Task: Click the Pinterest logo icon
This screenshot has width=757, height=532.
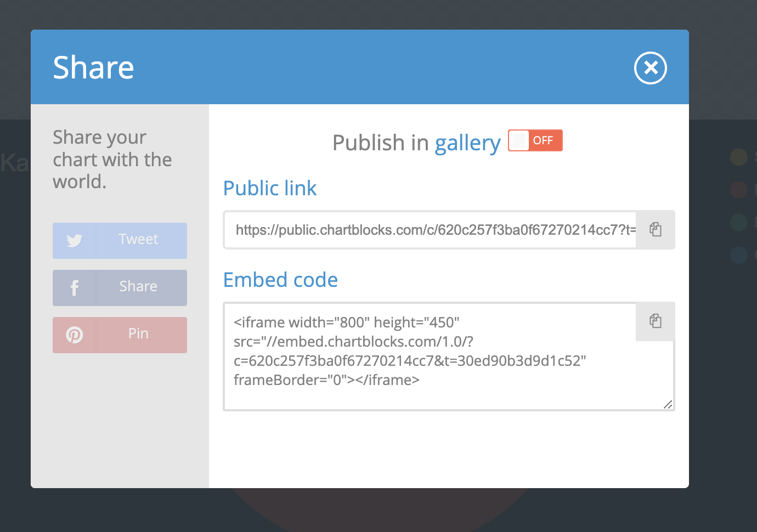Action: pyautogui.click(x=74, y=335)
